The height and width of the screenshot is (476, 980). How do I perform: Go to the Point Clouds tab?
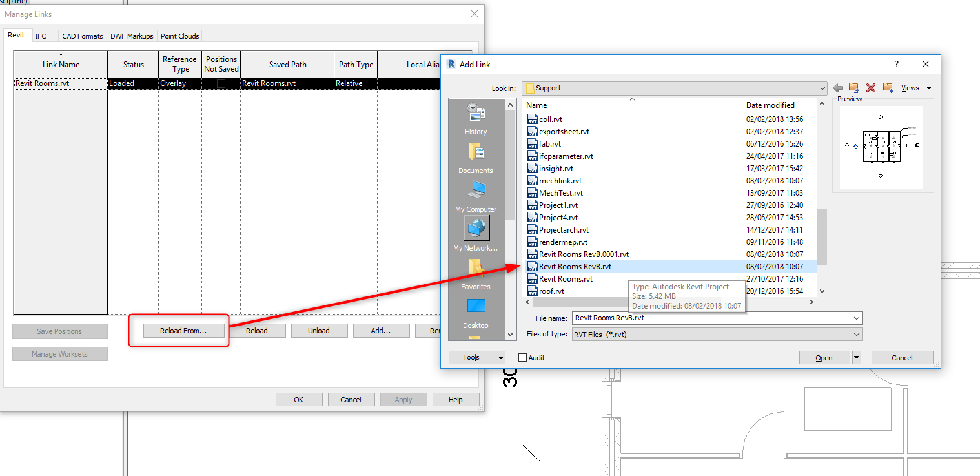tap(180, 36)
